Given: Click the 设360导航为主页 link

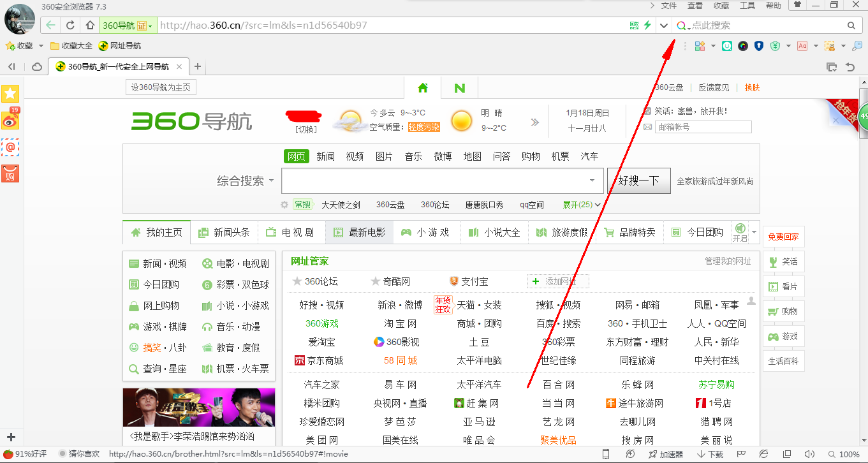Looking at the screenshot, I should point(161,88).
